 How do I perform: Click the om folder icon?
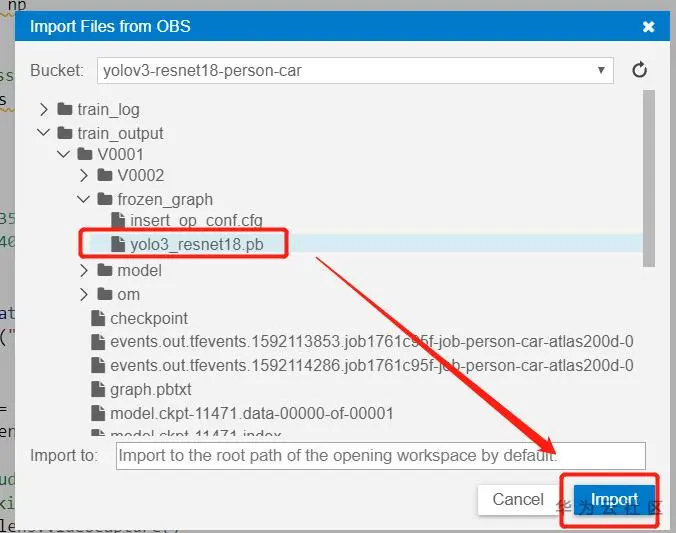coord(105,294)
